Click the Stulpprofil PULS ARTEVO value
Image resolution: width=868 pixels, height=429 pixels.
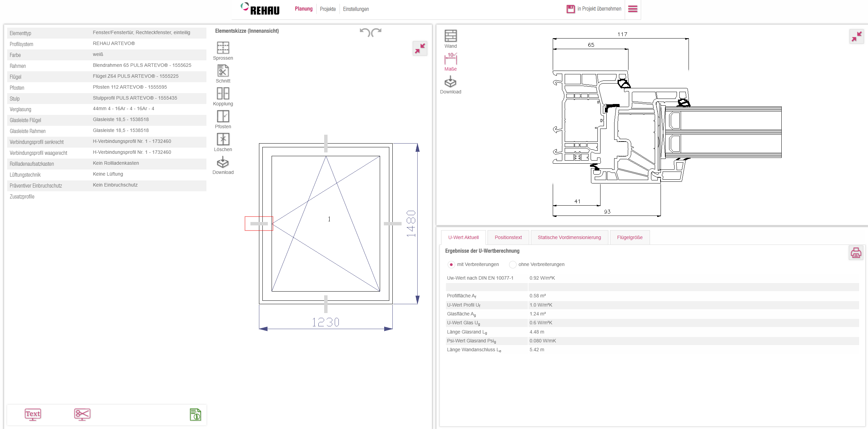[x=135, y=98]
